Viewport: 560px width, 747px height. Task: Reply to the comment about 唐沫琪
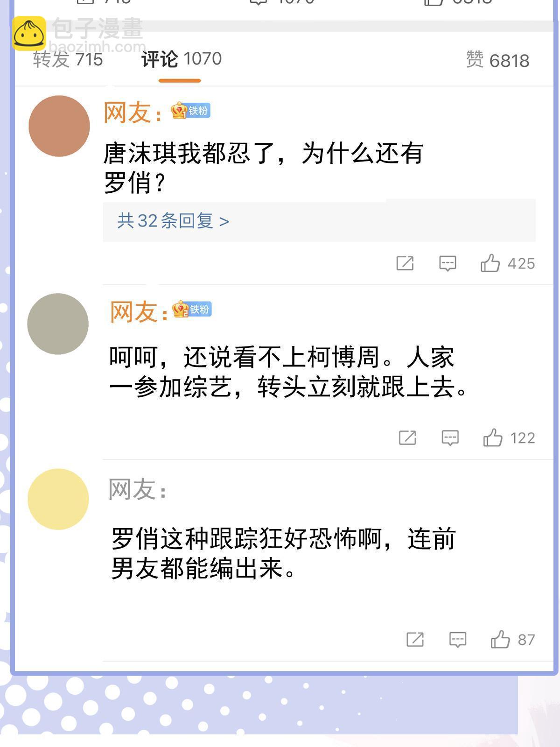[448, 263]
